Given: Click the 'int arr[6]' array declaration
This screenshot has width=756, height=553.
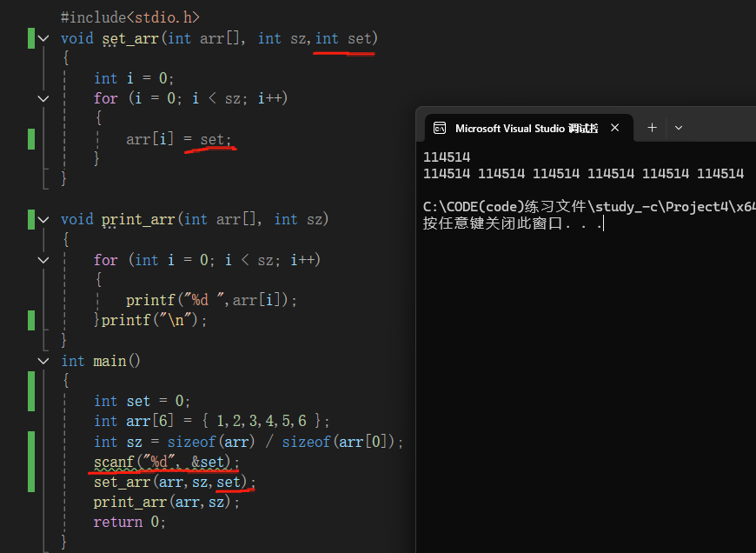Looking at the screenshot, I should [x=212, y=421].
